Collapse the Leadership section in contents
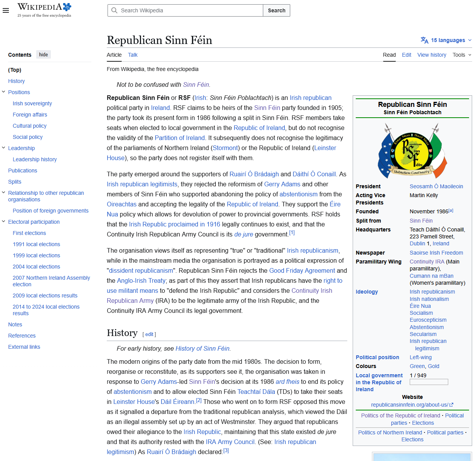Viewport: 476px width, 461px height. [3, 148]
